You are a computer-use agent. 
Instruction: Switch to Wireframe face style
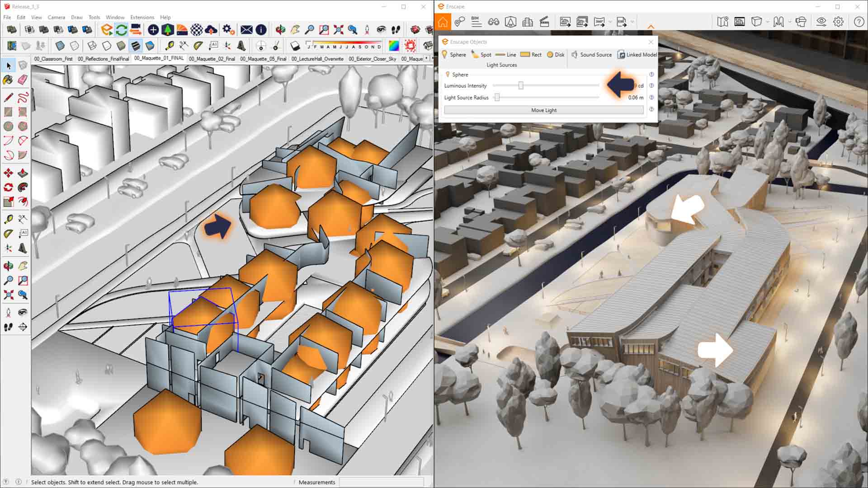click(x=92, y=46)
